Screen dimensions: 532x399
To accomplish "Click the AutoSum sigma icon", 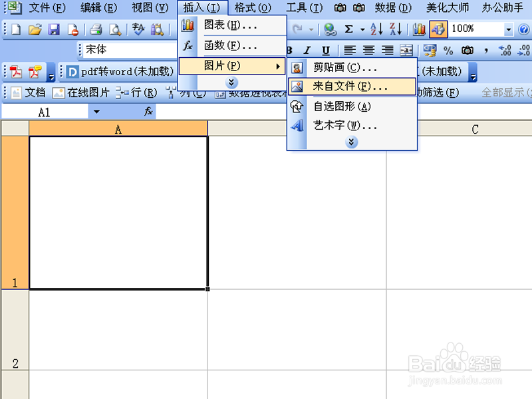I will point(348,29).
